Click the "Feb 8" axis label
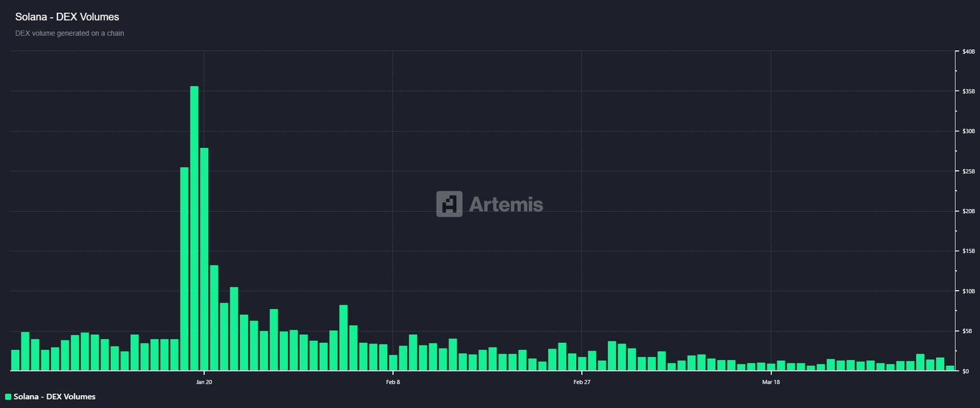This screenshot has width=980, height=408. tap(394, 382)
